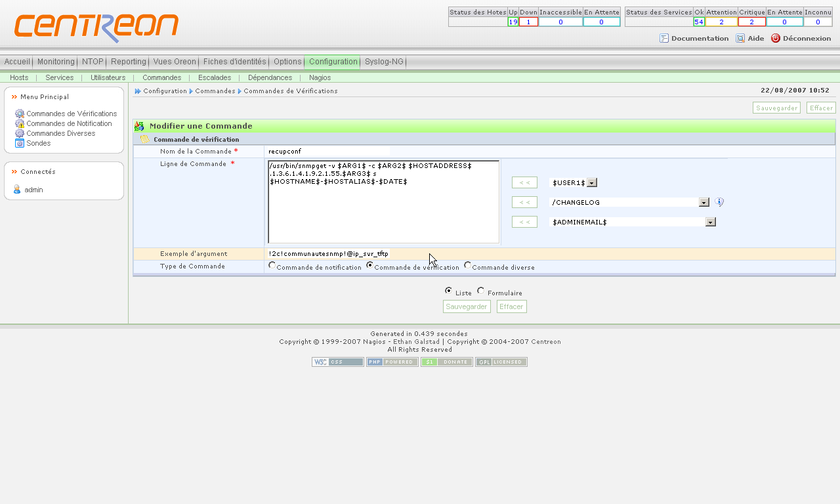Image resolution: width=840 pixels, height=504 pixels.
Task: Open the Configuration menu
Action: (333, 62)
